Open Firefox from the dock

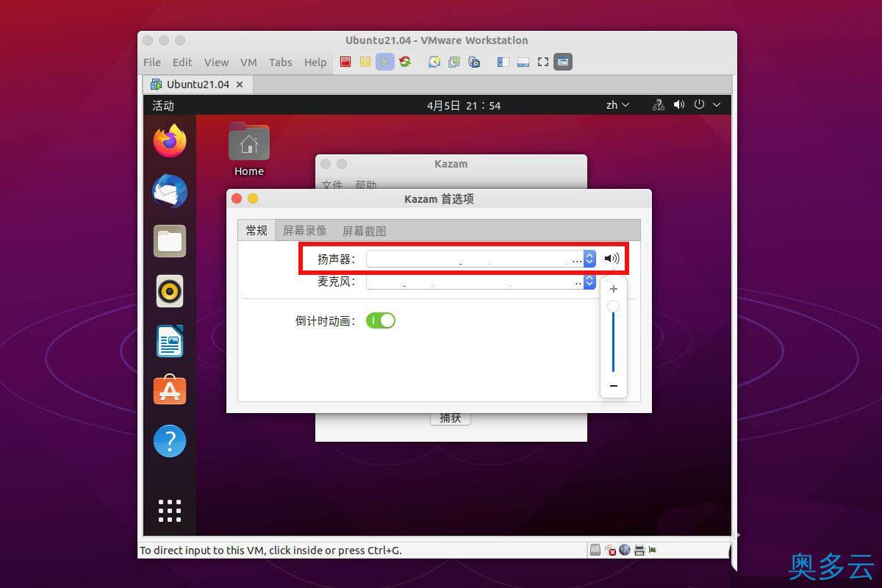pos(169,140)
